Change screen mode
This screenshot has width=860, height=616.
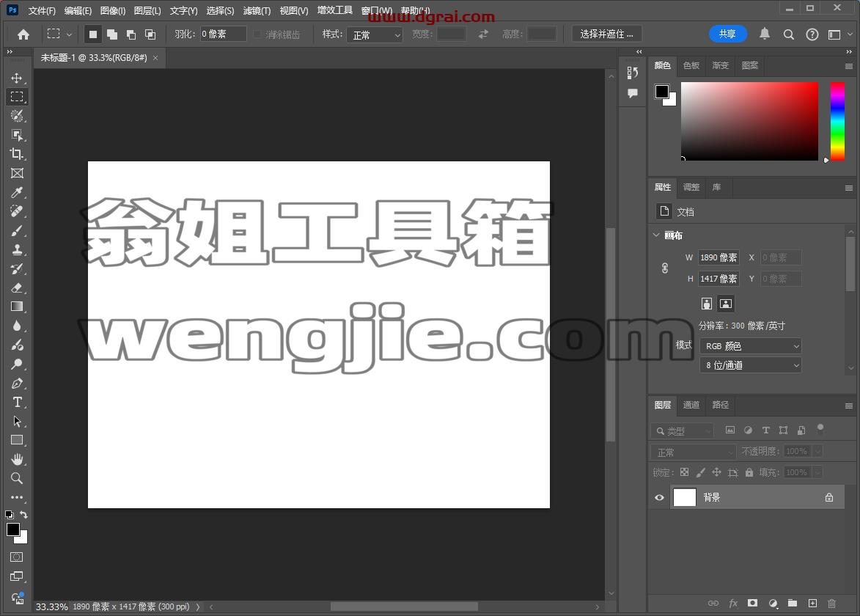pyautogui.click(x=17, y=576)
